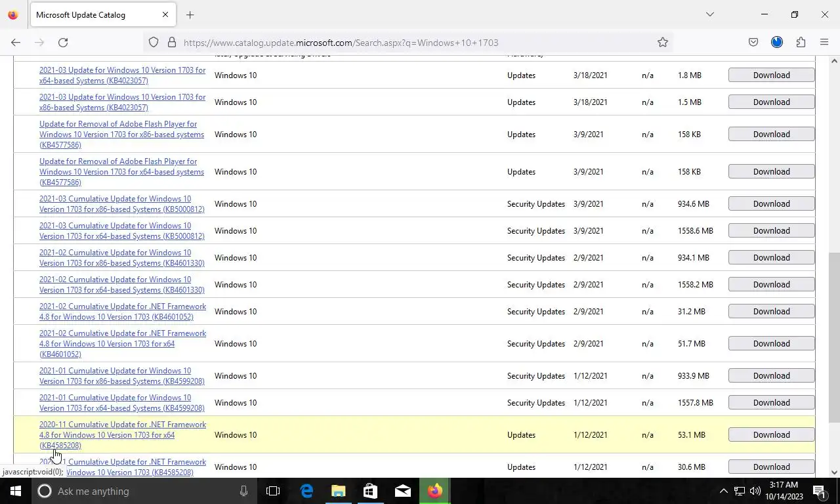Open File Explorer from the taskbar
The width and height of the screenshot is (840, 504).
click(x=338, y=491)
